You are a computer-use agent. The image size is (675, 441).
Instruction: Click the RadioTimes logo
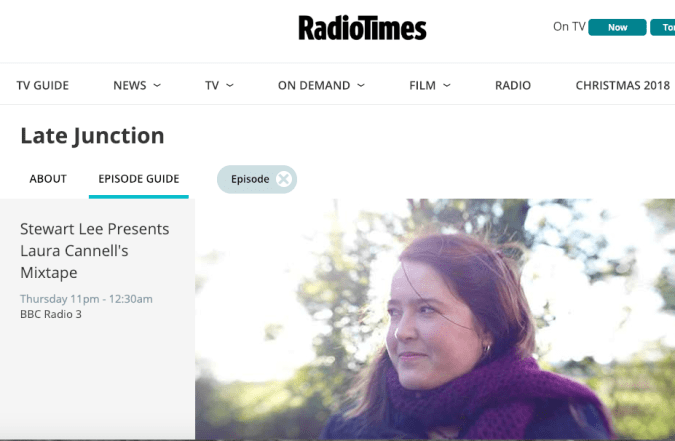click(362, 28)
